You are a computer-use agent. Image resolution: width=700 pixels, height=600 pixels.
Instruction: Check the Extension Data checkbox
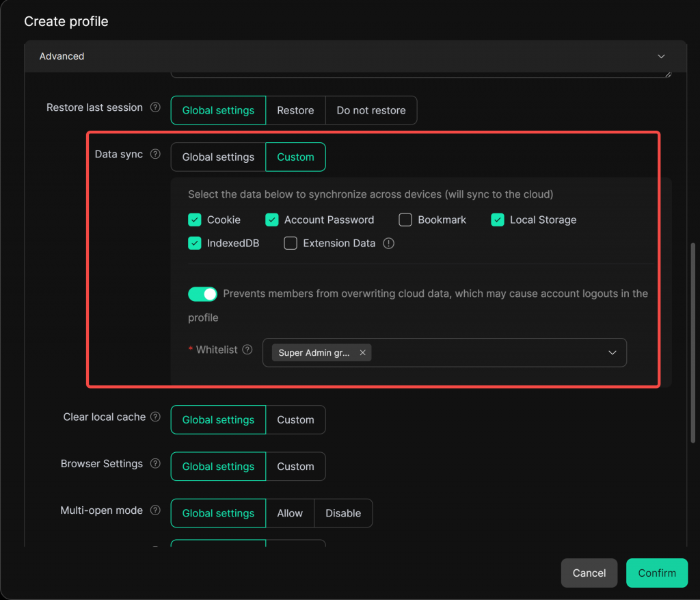(x=291, y=244)
